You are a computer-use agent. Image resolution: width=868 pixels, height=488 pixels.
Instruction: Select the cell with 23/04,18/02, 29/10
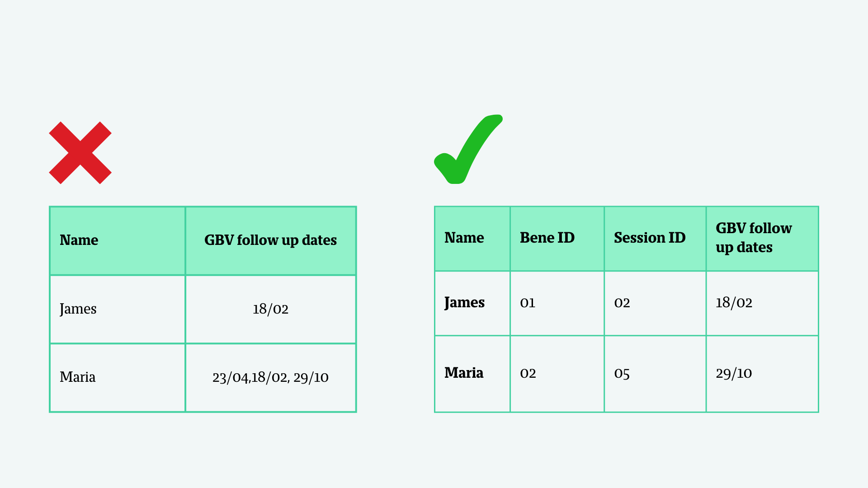point(270,378)
